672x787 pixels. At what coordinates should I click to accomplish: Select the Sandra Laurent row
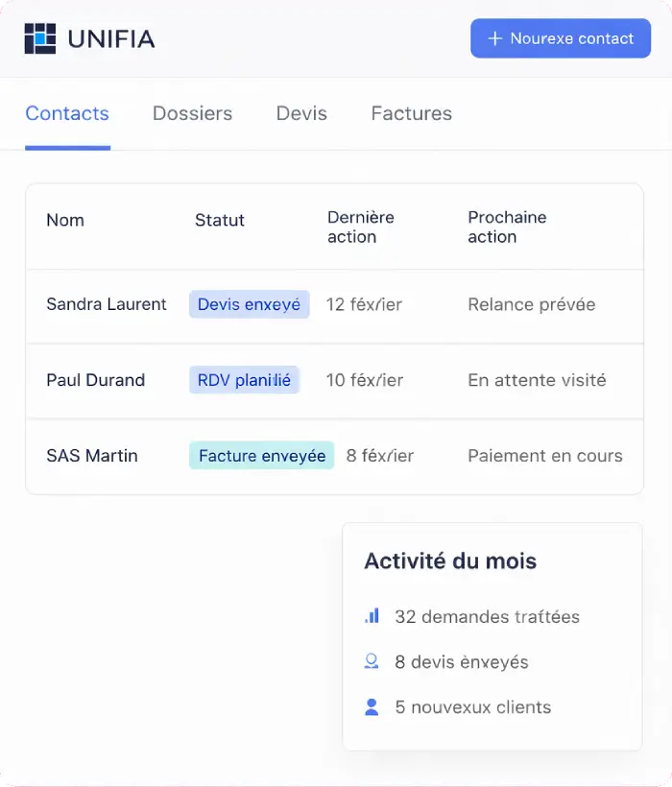click(106, 304)
